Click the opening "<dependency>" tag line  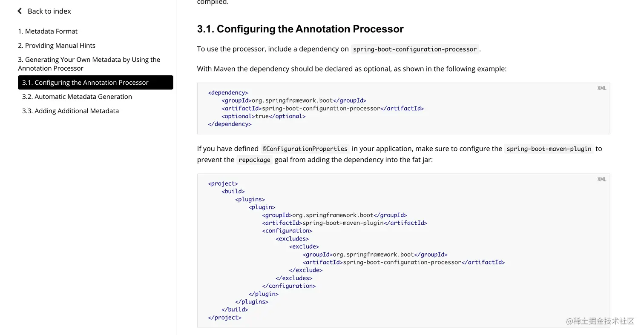point(228,93)
